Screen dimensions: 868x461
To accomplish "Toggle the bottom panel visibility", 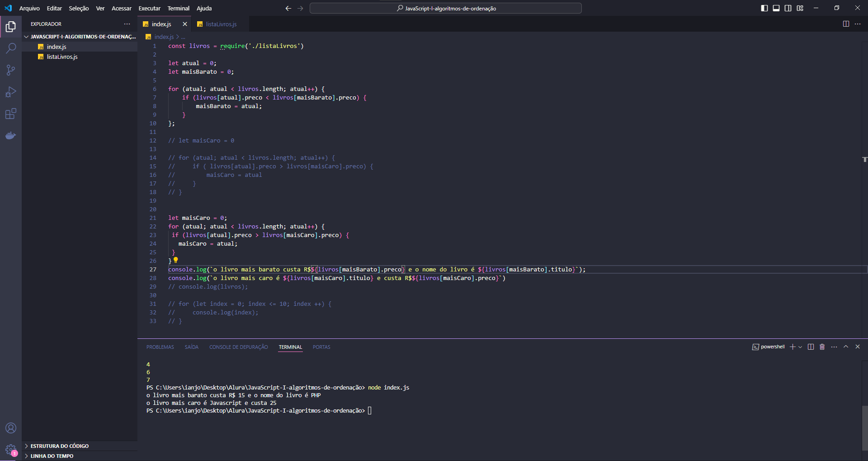I will 776,8.
